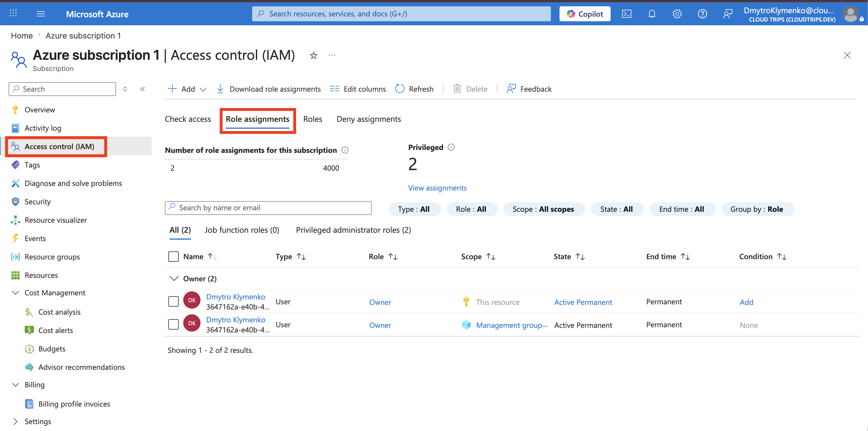Image resolution: width=868 pixels, height=431 pixels.
Task: Click the Feedback toolbar item
Action: point(529,89)
